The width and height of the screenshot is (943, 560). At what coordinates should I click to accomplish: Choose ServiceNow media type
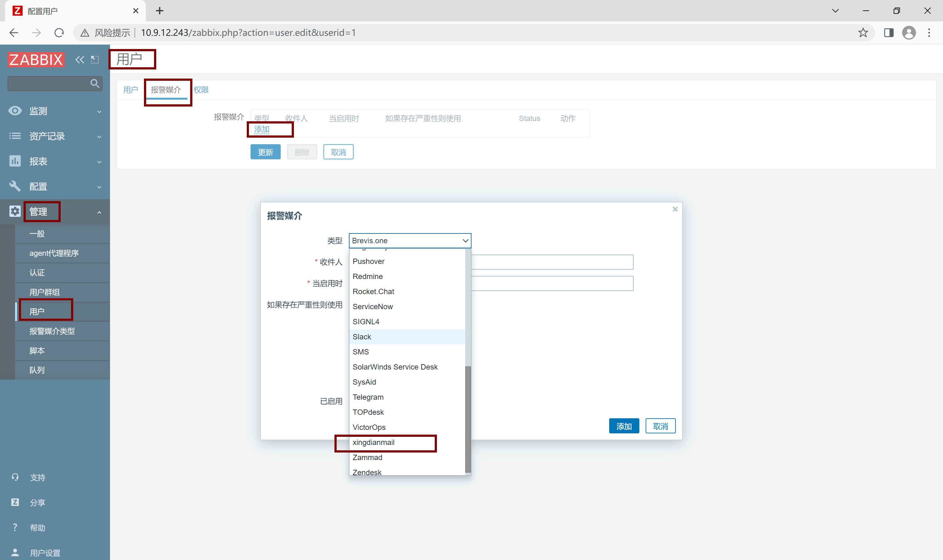point(407,307)
